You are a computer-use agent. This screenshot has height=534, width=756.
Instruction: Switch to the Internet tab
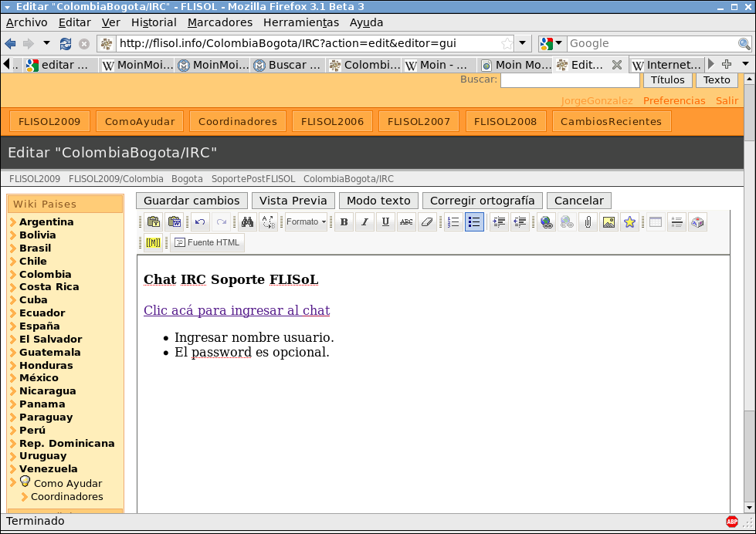coord(667,65)
